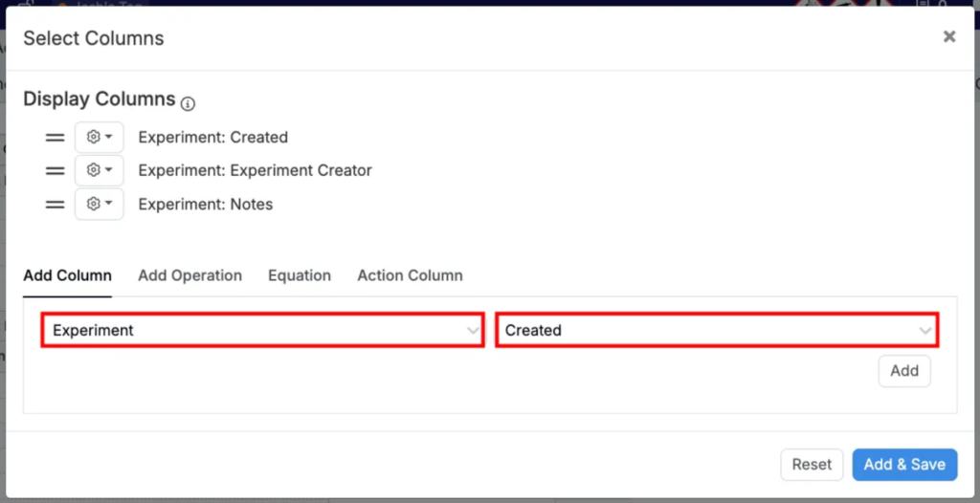The width and height of the screenshot is (980, 503).
Task: Go to the Action Column tab
Action: [410, 275]
